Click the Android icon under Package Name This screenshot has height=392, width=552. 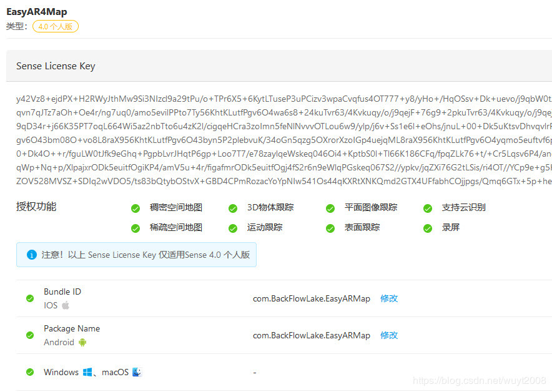pyautogui.click(x=82, y=342)
